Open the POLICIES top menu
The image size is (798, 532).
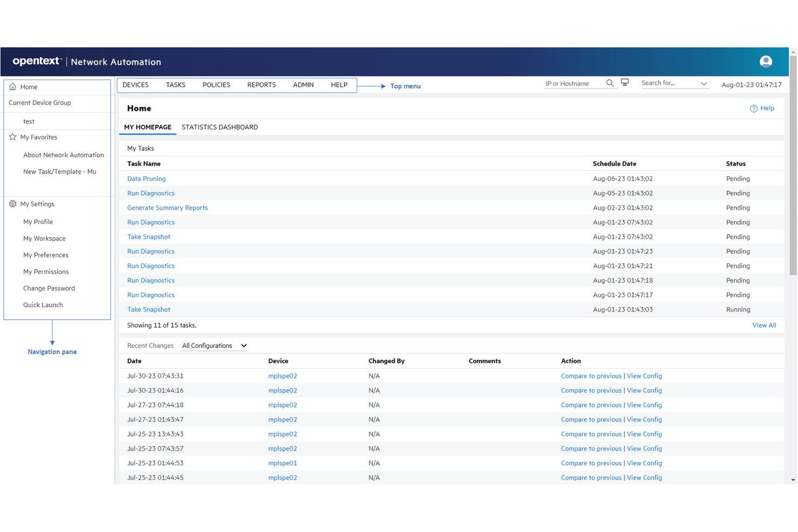[216, 85]
